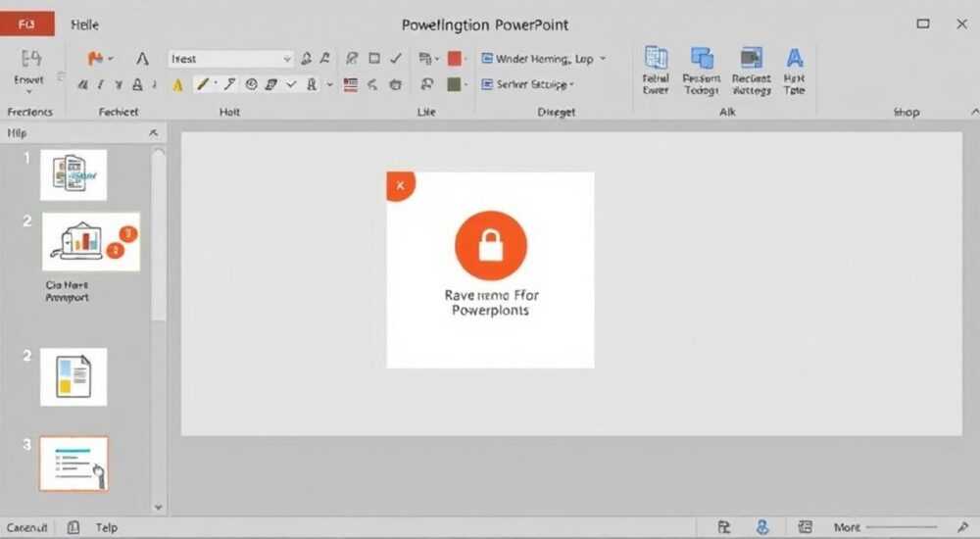The width and height of the screenshot is (980, 539).
Task: Open the small chevron after the slanted box icon
Action: coord(291,84)
